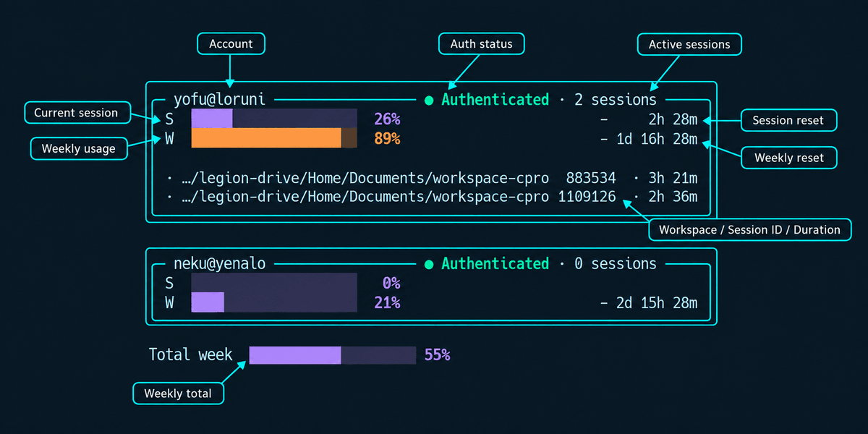Click the yofu@loruni session usage bar at 26%
Image resolution: width=868 pixels, height=434 pixels.
coord(274,119)
